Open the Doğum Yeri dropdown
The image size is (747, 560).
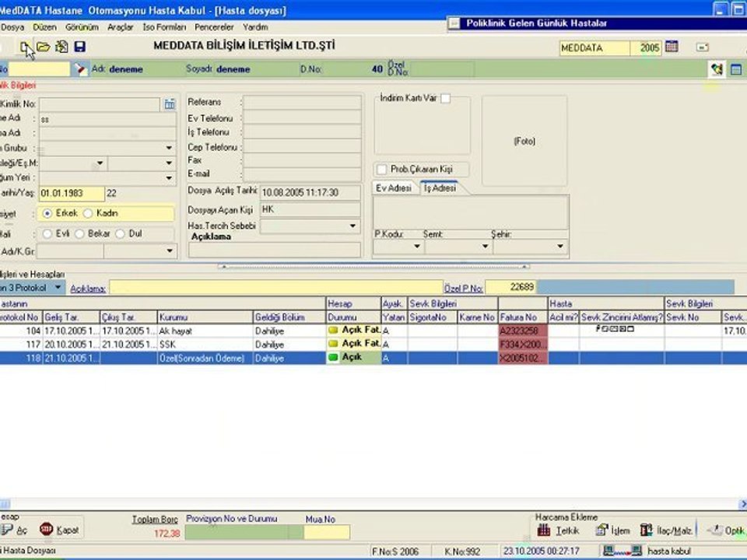coord(169,177)
